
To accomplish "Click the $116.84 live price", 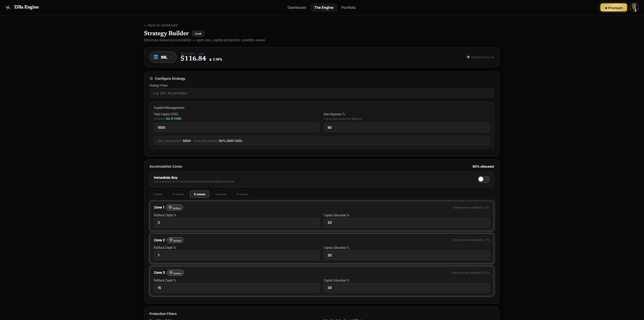I will pos(193,58).
